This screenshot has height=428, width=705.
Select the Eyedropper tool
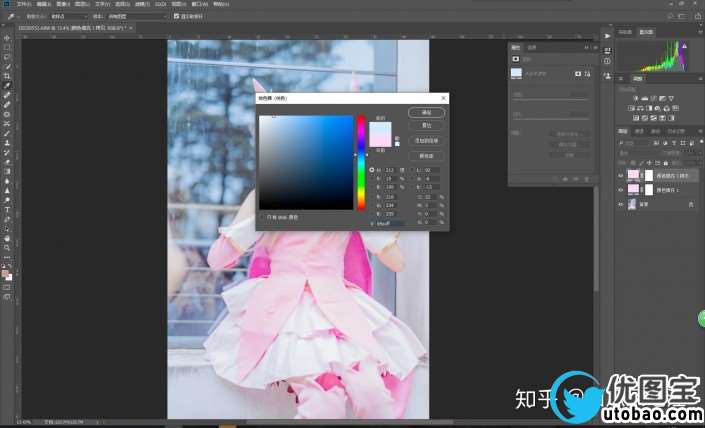coord(7,85)
